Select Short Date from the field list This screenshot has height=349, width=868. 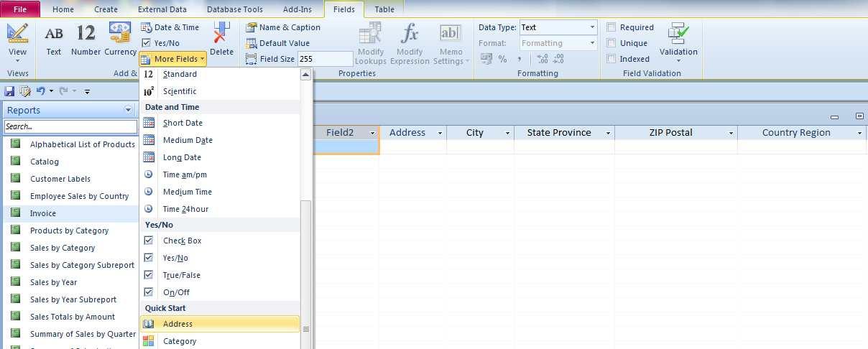click(x=183, y=123)
